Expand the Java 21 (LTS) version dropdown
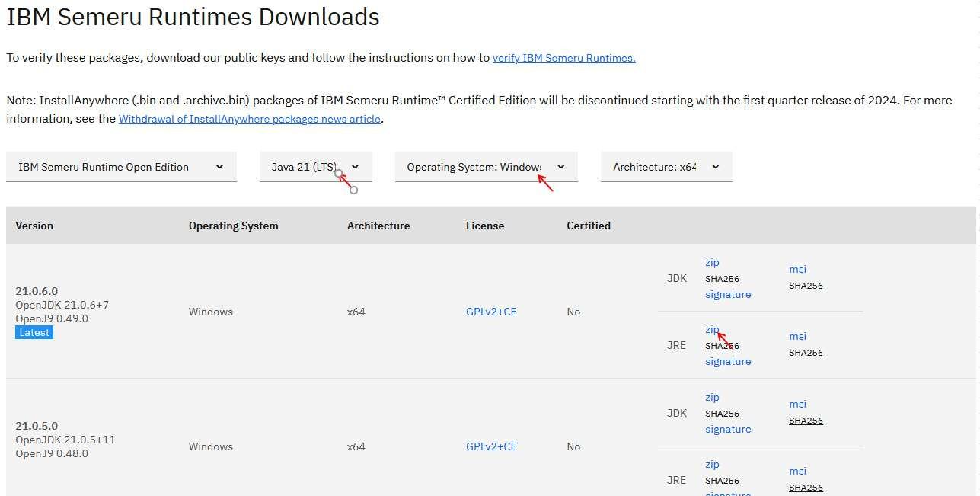Viewport: 980px width, 496px height. (x=315, y=167)
